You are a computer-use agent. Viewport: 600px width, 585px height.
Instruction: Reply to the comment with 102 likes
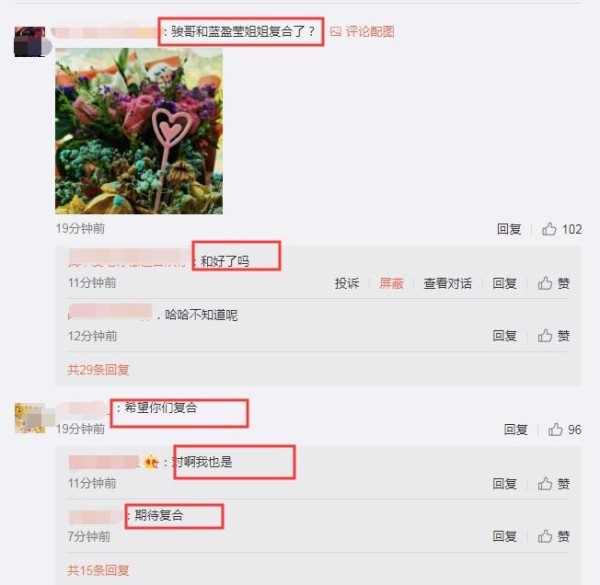(509, 229)
